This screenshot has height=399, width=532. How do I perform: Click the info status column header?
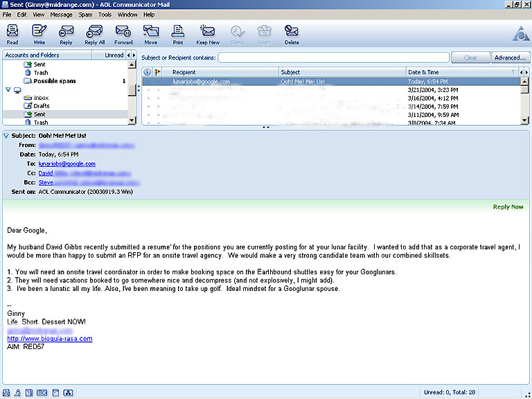(147, 72)
